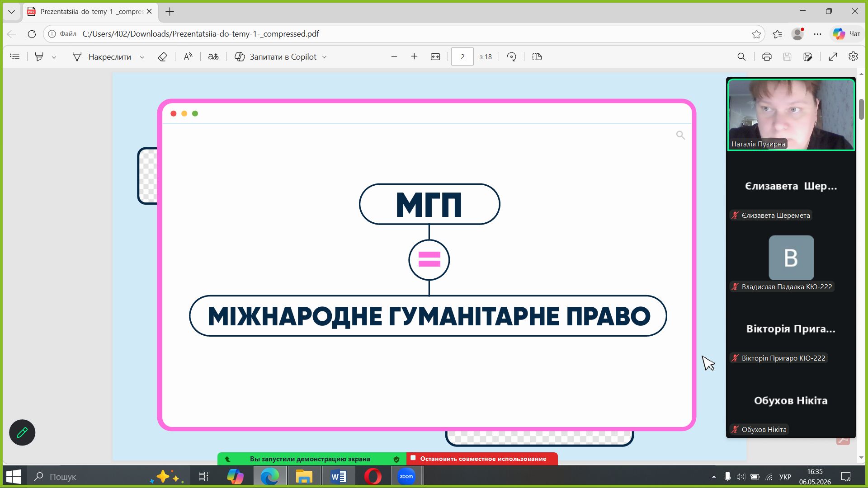The width and height of the screenshot is (868, 488).
Task: Zoom out the PDF
Action: pos(394,57)
